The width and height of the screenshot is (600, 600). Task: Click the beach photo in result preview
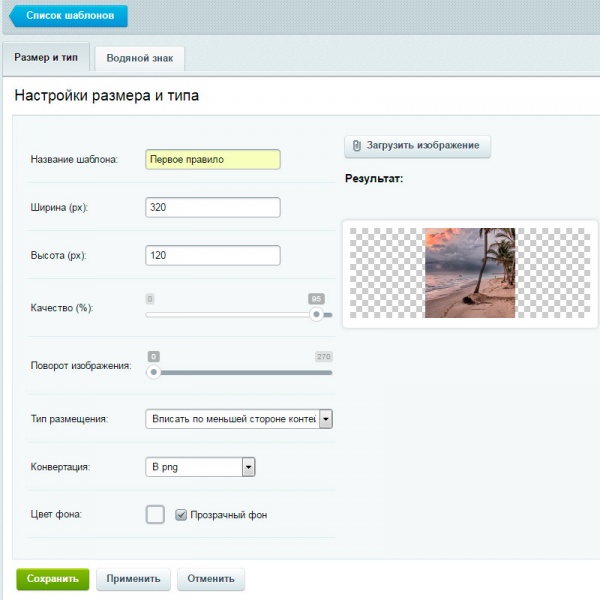click(469, 273)
